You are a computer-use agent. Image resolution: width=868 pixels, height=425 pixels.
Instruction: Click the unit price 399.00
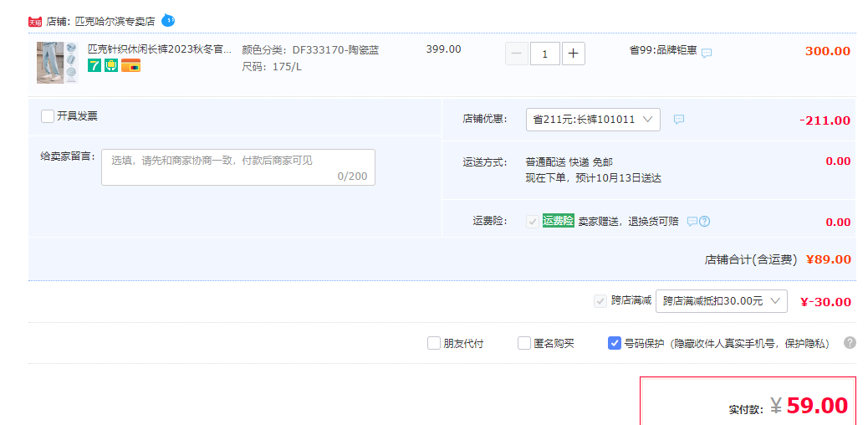click(x=443, y=49)
